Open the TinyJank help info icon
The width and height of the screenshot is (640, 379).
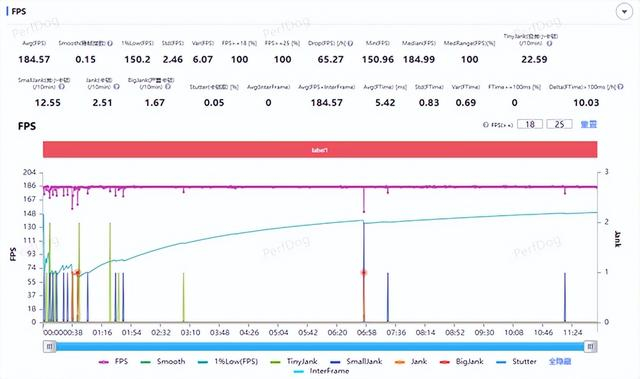pos(549,43)
